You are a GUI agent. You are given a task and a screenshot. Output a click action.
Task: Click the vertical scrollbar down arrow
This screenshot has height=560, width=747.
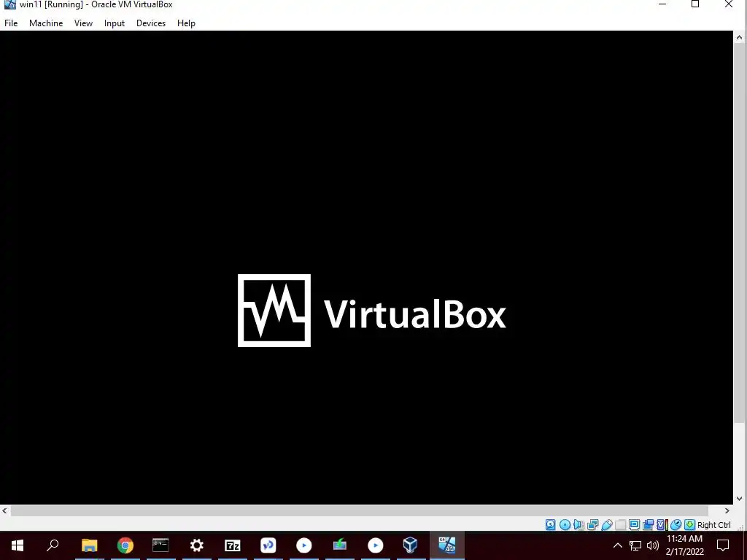coord(740,499)
